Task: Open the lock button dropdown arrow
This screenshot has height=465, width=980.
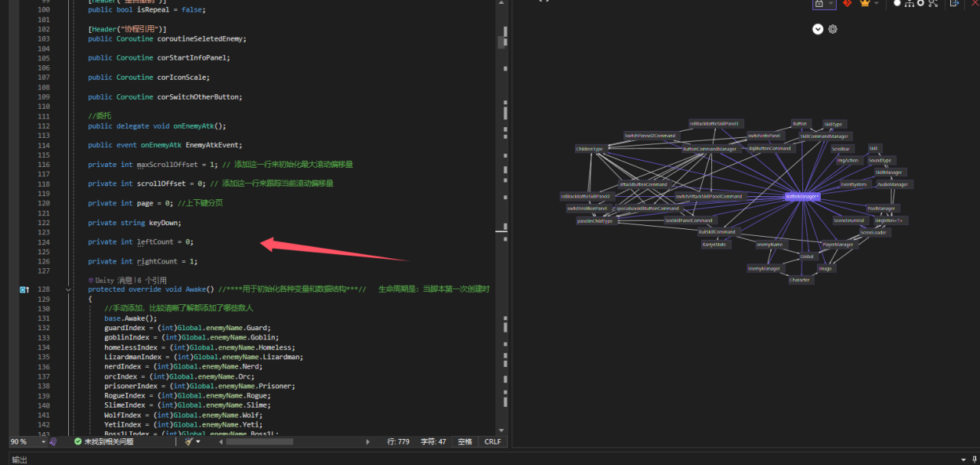Action: click(x=831, y=3)
